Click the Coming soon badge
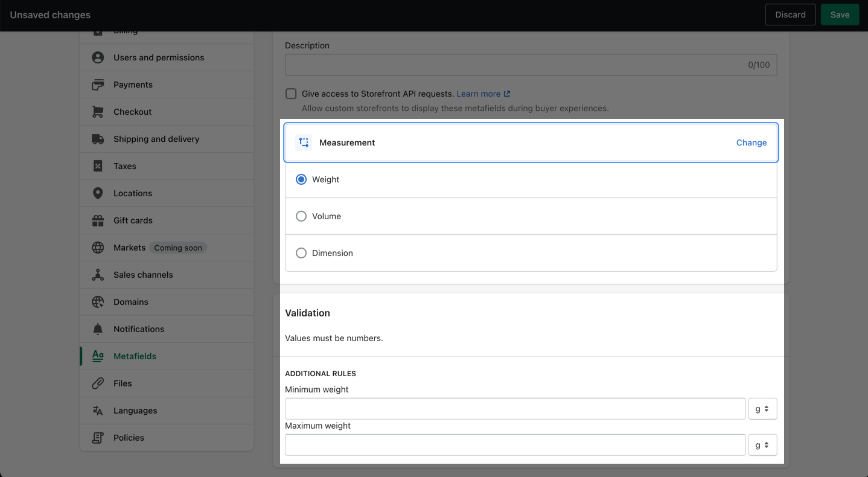Viewport: 868px width, 477px height. pyautogui.click(x=178, y=248)
